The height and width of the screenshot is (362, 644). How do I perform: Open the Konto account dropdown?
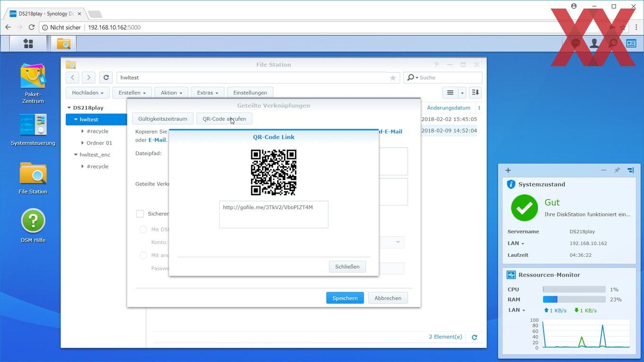pyautogui.click(x=398, y=242)
